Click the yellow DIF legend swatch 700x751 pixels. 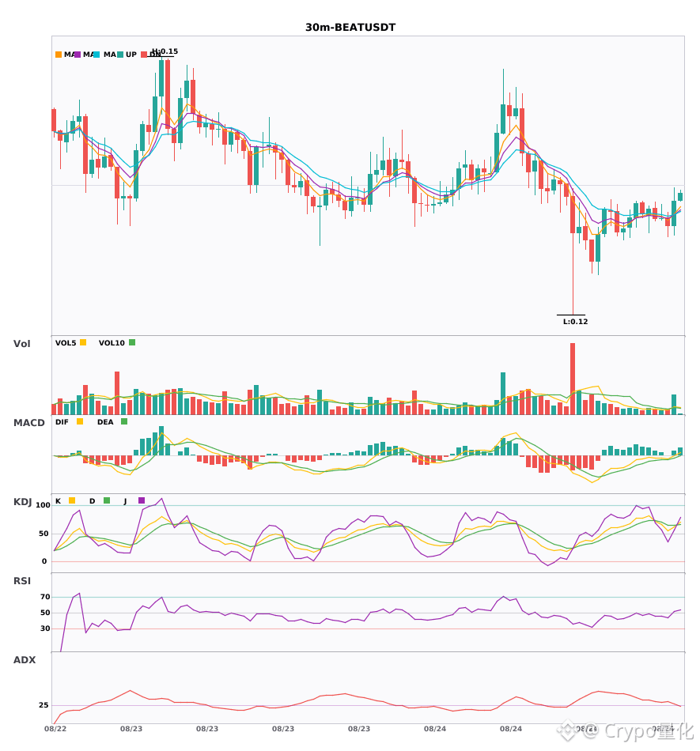pyautogui.click(x=80, y=421)
